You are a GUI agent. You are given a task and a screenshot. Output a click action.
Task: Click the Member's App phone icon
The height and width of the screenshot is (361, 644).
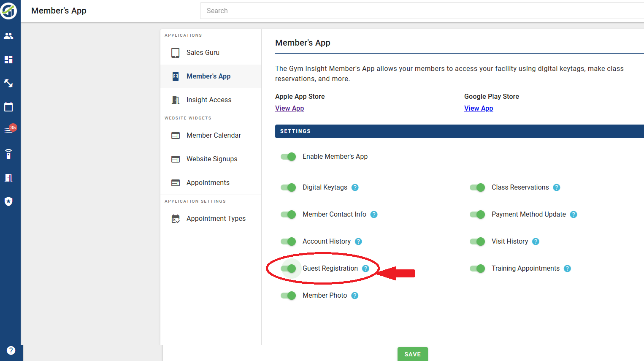175,76
